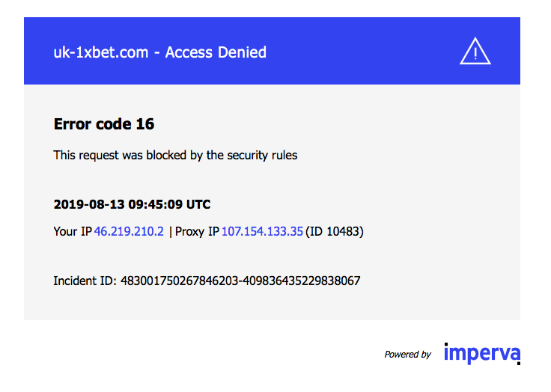This screenshot has height=392, width=551.
Task: Click the '16' in error code
Action: coord(145,124)
